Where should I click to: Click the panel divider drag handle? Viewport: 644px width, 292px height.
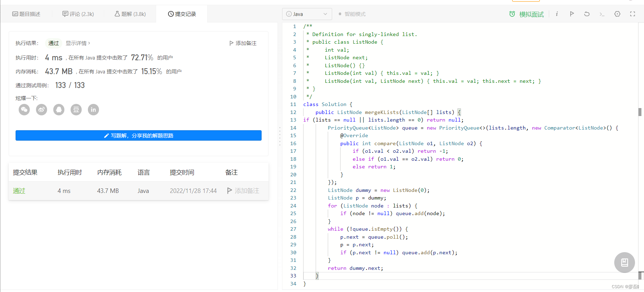click(280, 136)
